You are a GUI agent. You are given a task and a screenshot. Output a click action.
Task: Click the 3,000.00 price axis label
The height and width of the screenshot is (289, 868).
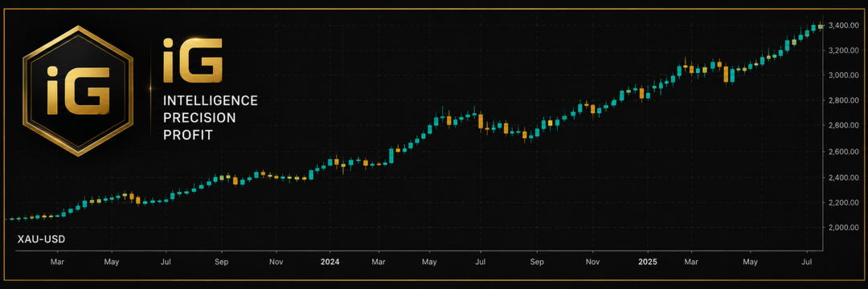844,75
